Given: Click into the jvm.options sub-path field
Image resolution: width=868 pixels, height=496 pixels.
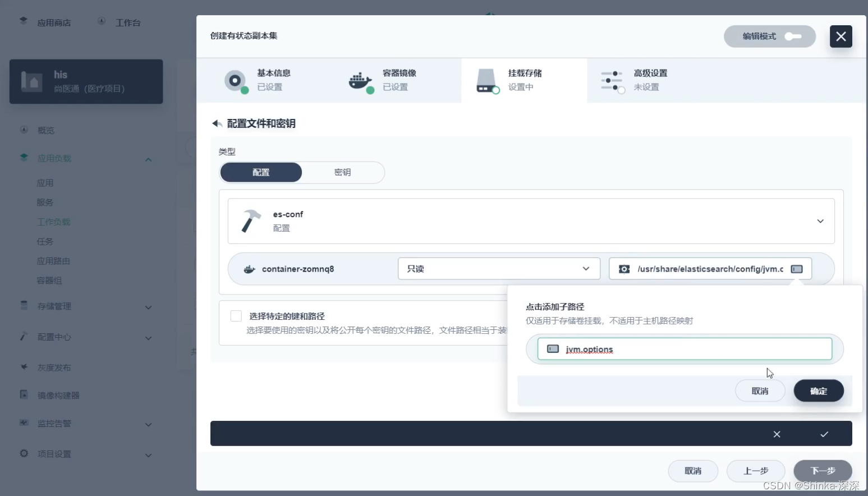Looking at the screenshot, I should (x=685, y=349).
